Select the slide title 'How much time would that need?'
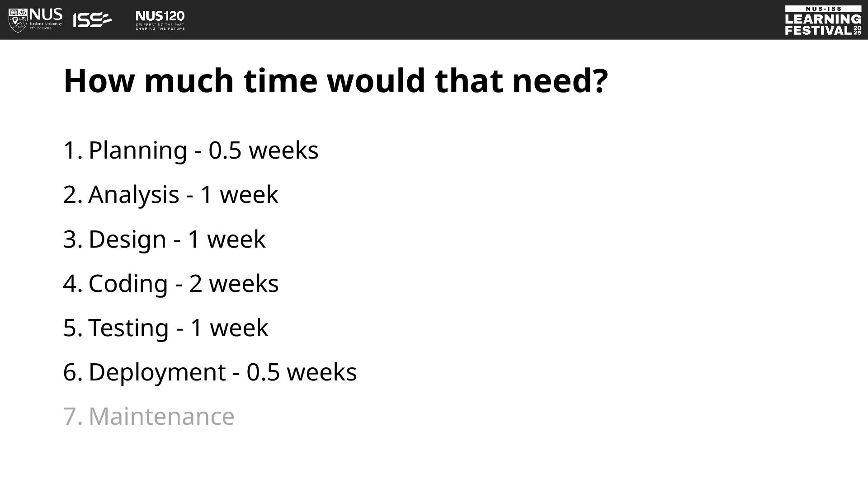 click(x=336, y=81)
